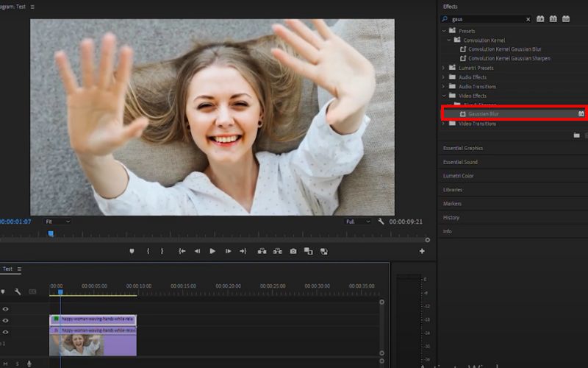Open the Effects panel tab

coord(450,7)
